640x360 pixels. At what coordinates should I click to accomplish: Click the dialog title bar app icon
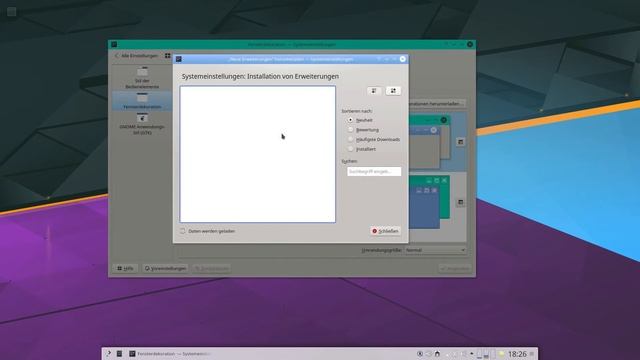coord(178,59)
